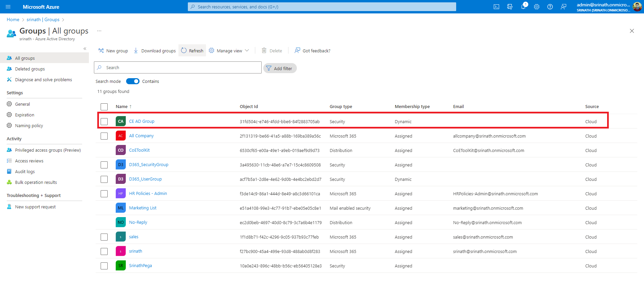Open portal settings gear icon
Viewport: 644px width, 305px height.
(537, 7)
